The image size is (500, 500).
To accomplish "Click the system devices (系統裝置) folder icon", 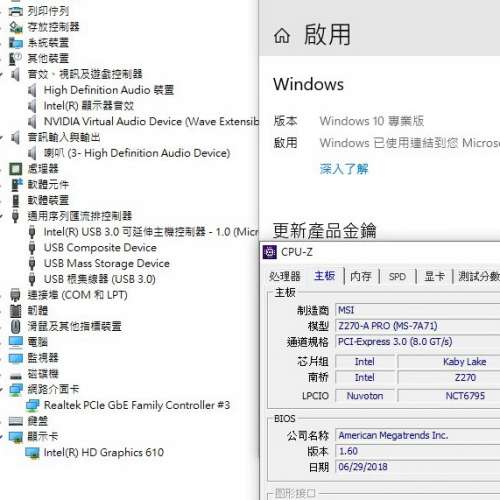I will pos(15,43).
